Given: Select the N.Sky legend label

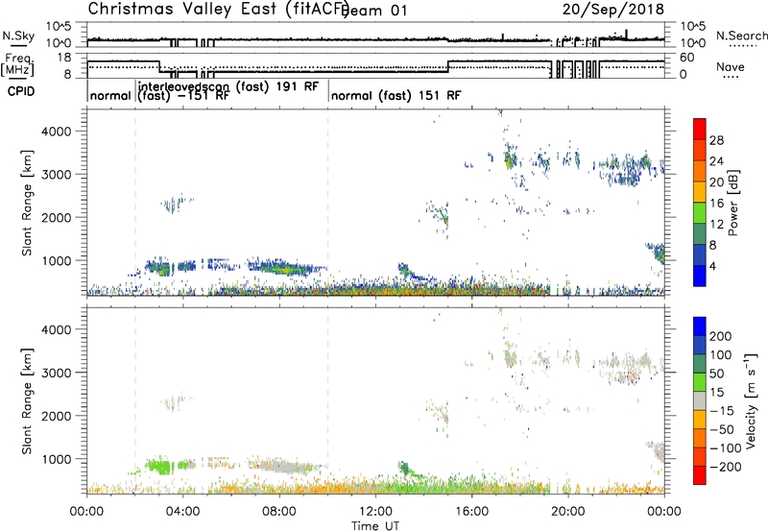Looking at the screenshot, I should coord(18,36).
